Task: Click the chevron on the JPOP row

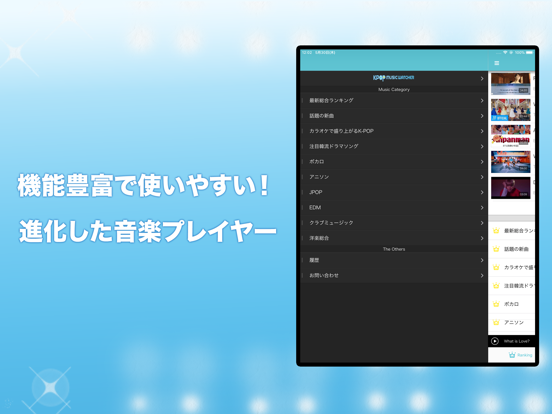Action: [482, 192]
